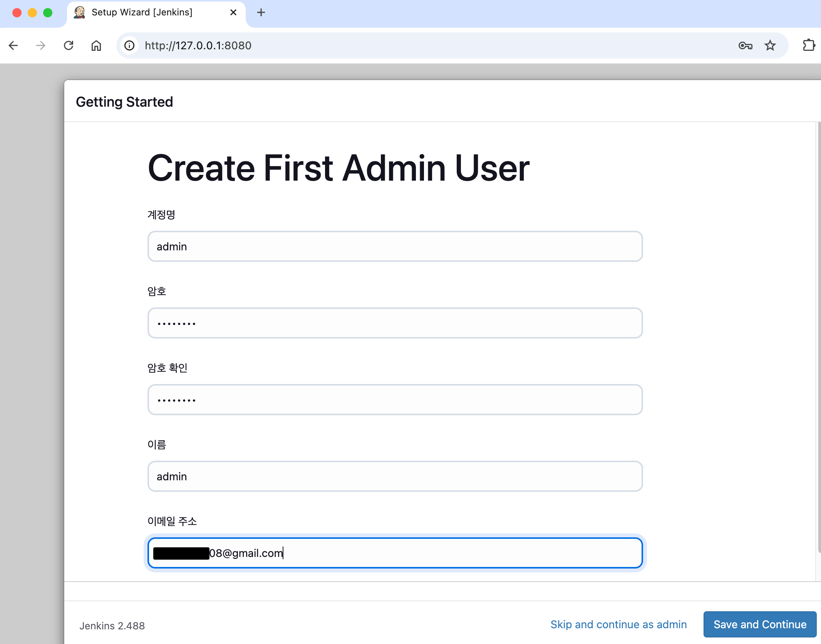Open a new tab with plus button

pyautogui.click(x=261, y=12)
